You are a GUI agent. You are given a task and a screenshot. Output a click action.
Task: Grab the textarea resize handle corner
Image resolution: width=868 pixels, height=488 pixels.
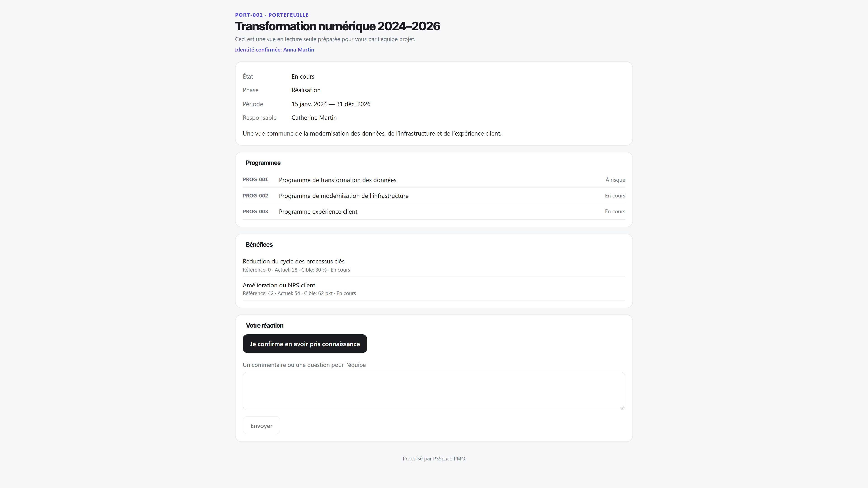pyautogui.click(x=622, y=407)
